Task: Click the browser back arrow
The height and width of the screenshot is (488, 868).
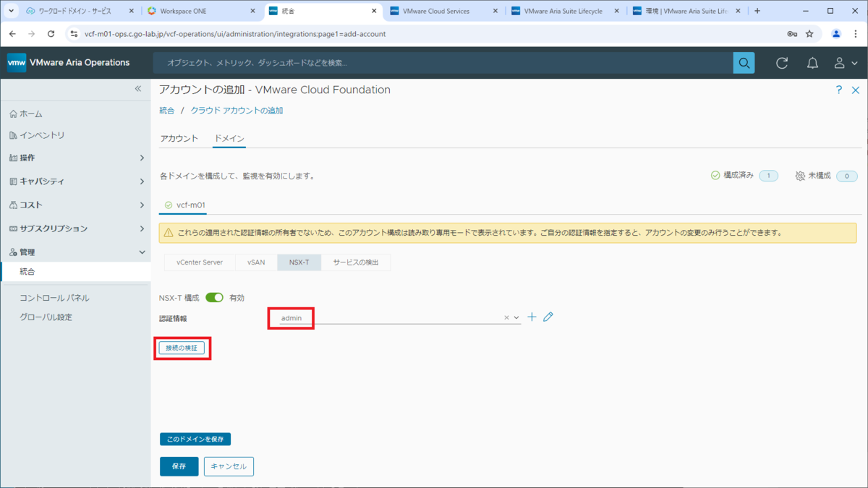Action: (12, 34)
